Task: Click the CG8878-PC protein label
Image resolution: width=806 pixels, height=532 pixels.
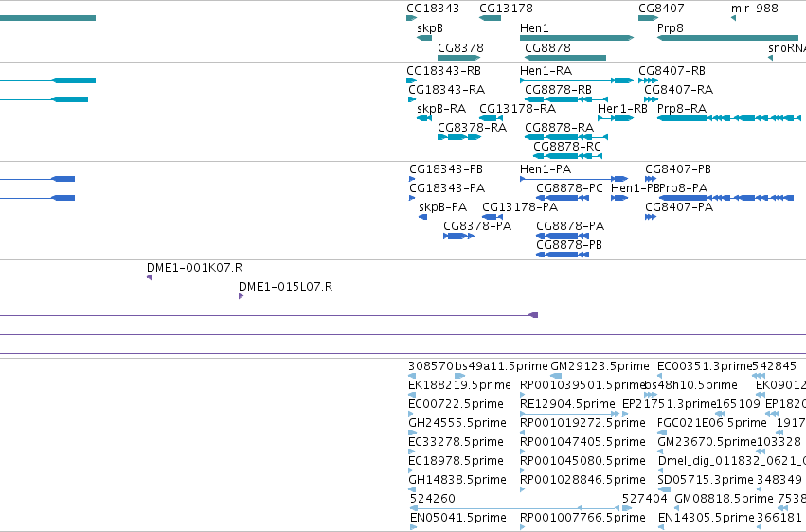Action: tap(569, 188)
